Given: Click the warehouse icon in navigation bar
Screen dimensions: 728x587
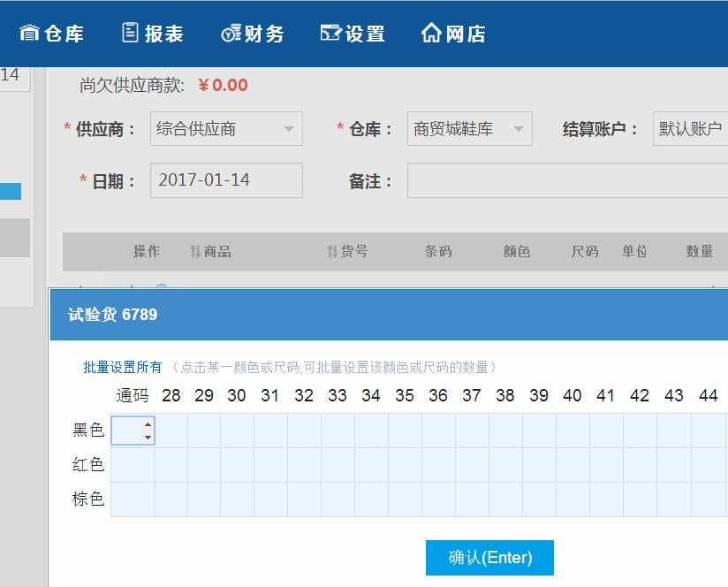Looking at the screenshot, I should click(x=29, y=34).
